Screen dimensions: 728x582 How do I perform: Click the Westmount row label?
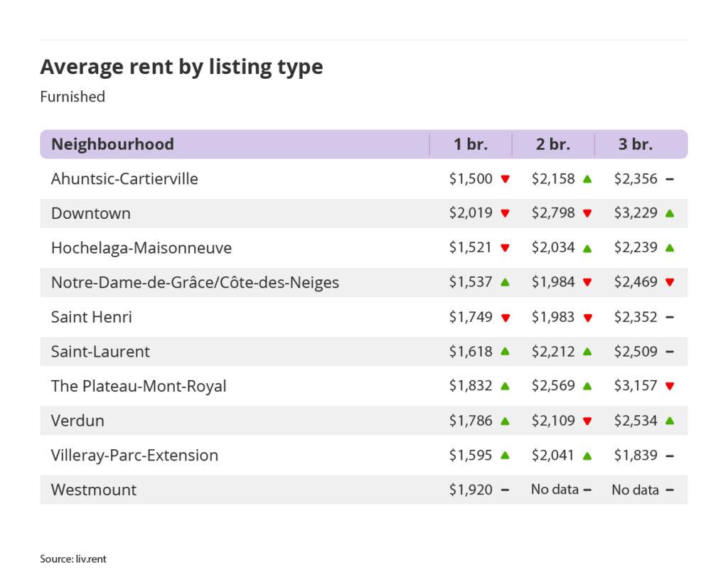(x=94, y=490)
